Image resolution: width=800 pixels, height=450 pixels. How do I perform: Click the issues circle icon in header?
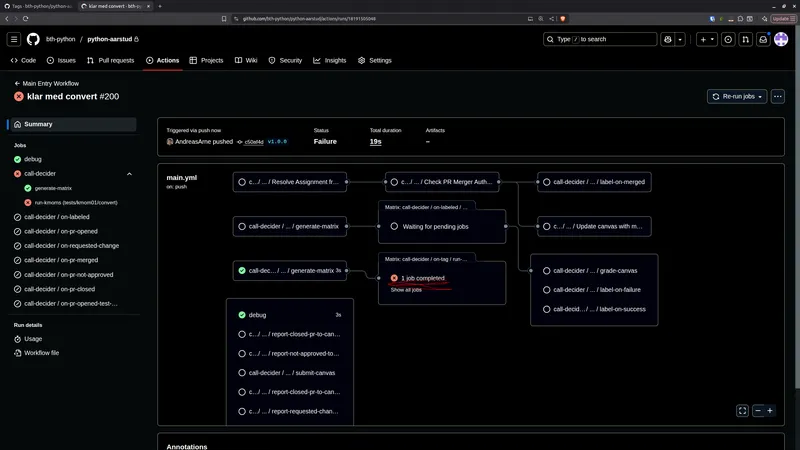[x=728, y=39]
